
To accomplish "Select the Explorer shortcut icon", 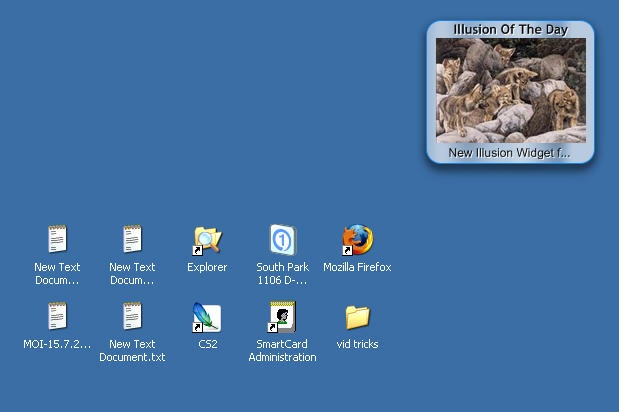I will [207, 240].
